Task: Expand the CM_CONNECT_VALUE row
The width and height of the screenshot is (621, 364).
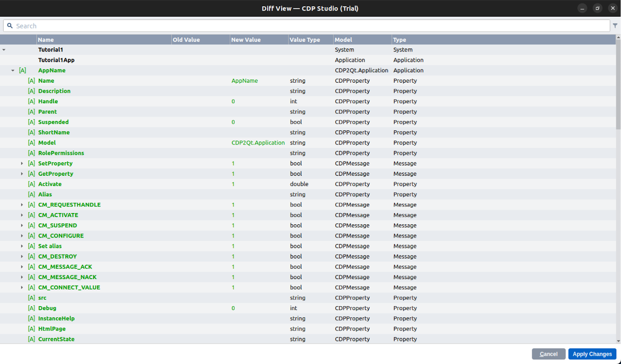Action: 22,288
